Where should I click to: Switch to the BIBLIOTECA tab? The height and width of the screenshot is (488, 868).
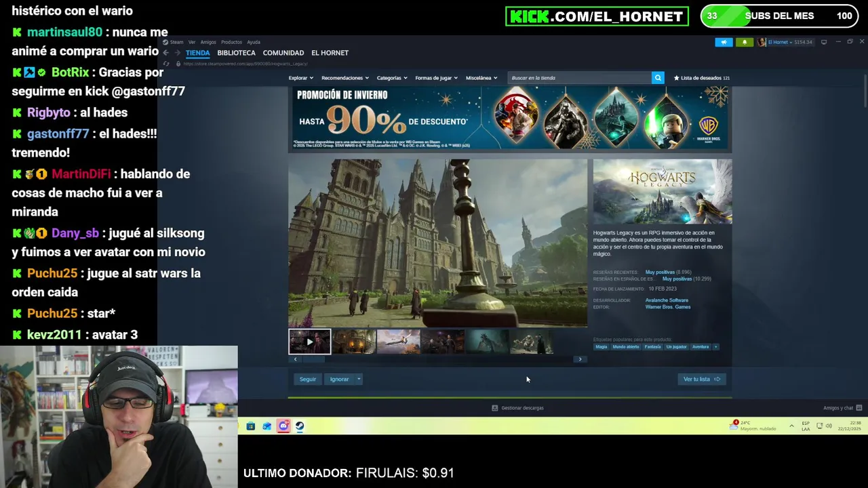[237, 53]
